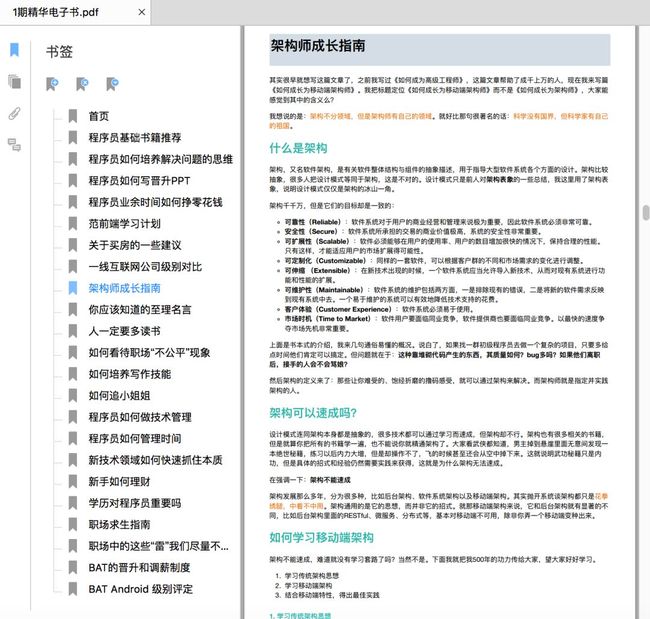The image size is (650, 619).
Task: Open the attachments paperclip panel
Action: click(15, 113)
